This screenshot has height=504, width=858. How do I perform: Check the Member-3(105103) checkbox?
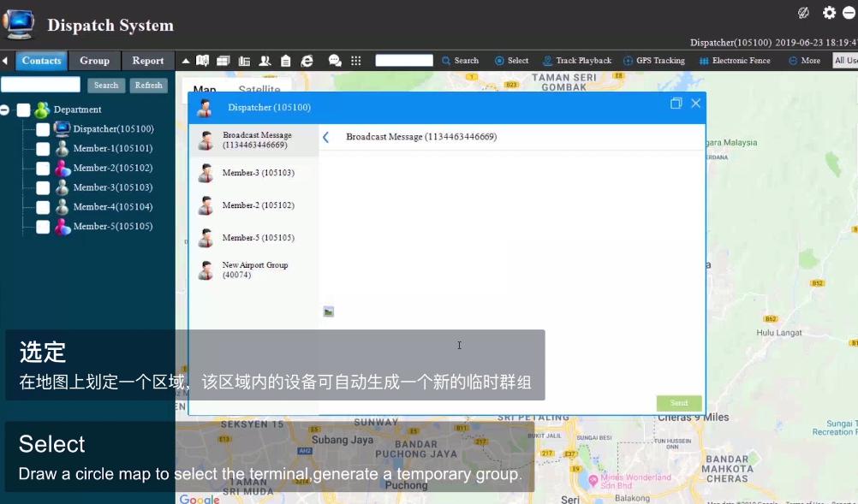[x=43, y=188]
